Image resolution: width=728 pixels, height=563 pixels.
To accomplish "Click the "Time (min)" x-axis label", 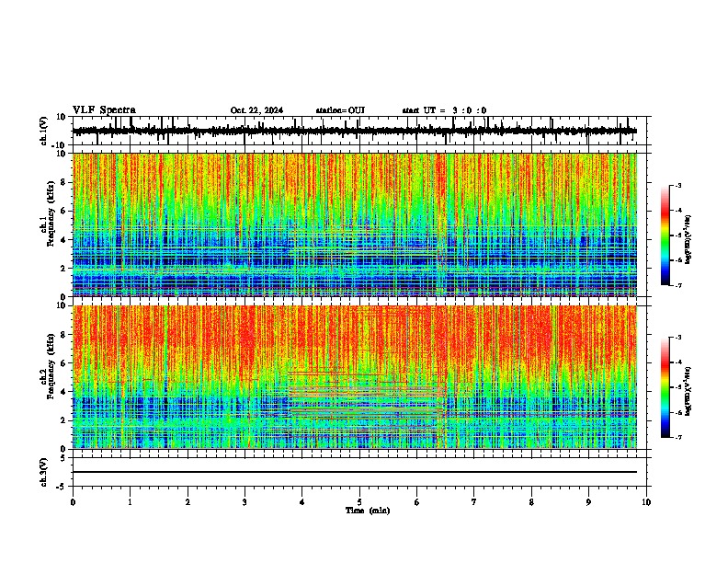I will 368,511.
